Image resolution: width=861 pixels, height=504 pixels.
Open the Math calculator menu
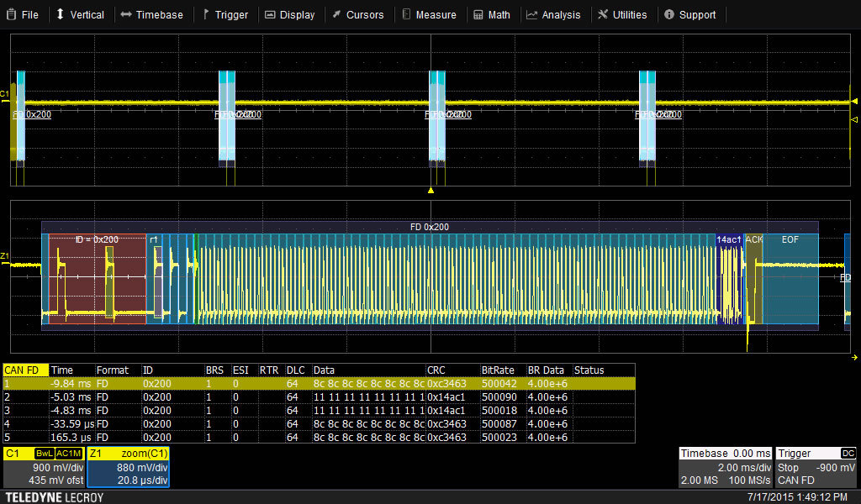492,14
